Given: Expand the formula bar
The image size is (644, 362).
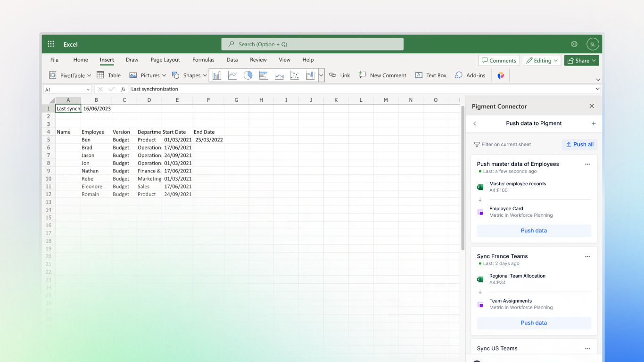Looking at the screenshot, I should pos(598,89).
